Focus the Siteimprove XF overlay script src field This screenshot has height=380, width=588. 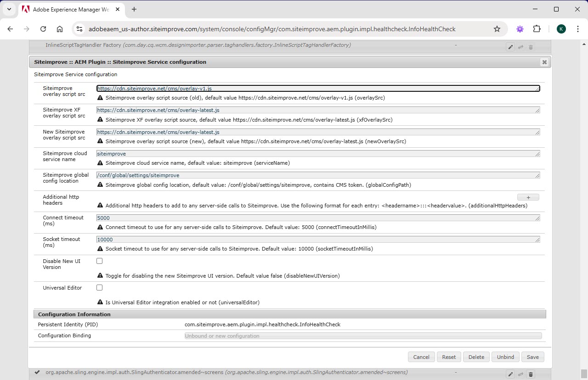(x=318, y=110)
